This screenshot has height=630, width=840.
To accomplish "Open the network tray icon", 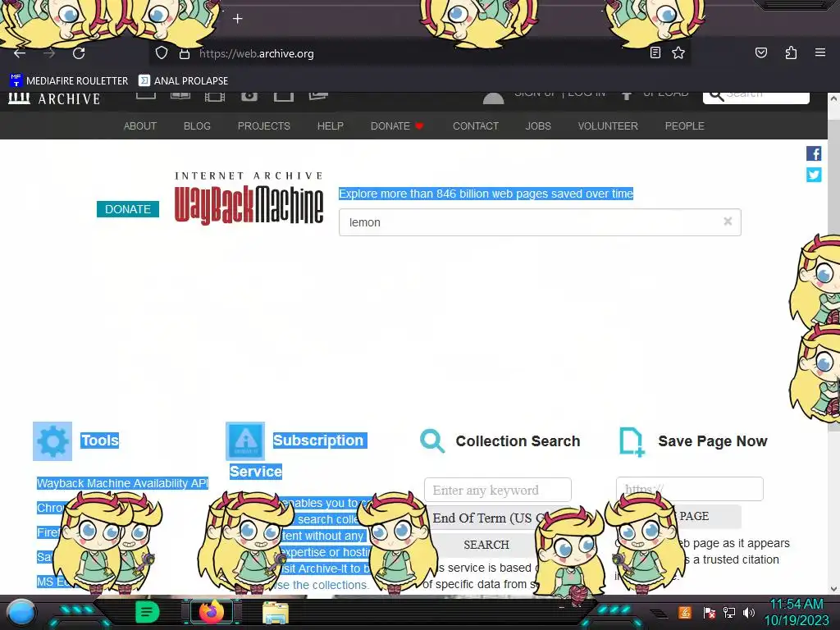I will coord(728,612).
